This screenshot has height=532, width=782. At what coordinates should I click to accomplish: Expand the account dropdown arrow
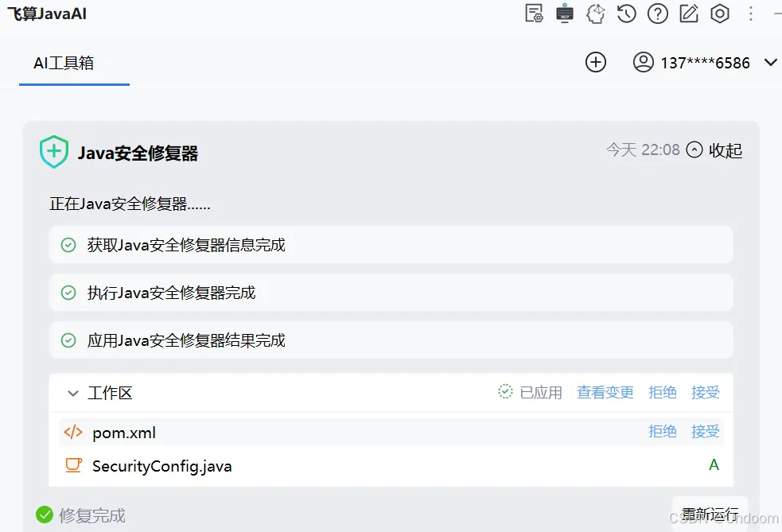coord(771,62)
